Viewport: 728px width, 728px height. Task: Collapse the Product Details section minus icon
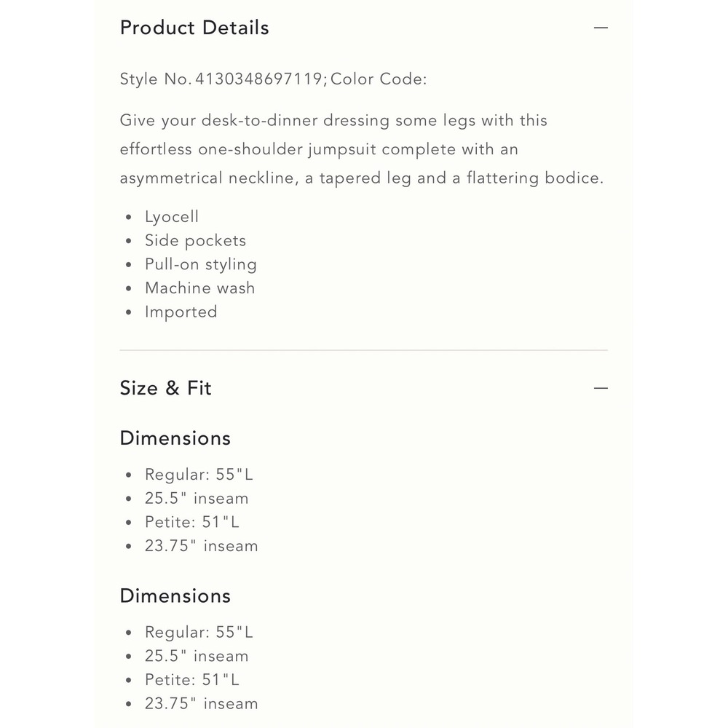[x=601, y=28]
